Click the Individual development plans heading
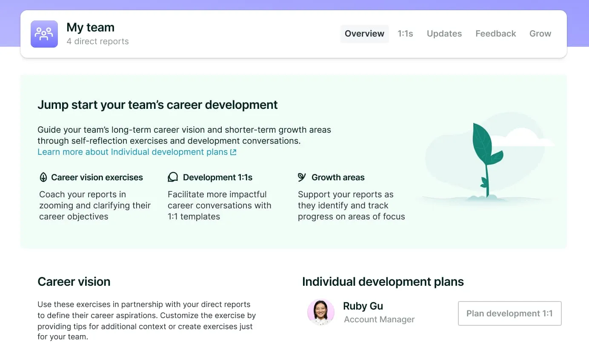The width and height of the screenshot is (589, 364). tap(383, 282)
